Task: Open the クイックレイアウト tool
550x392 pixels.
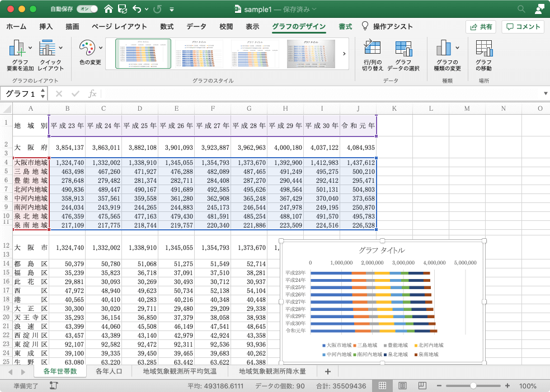Action: (50, 55)
